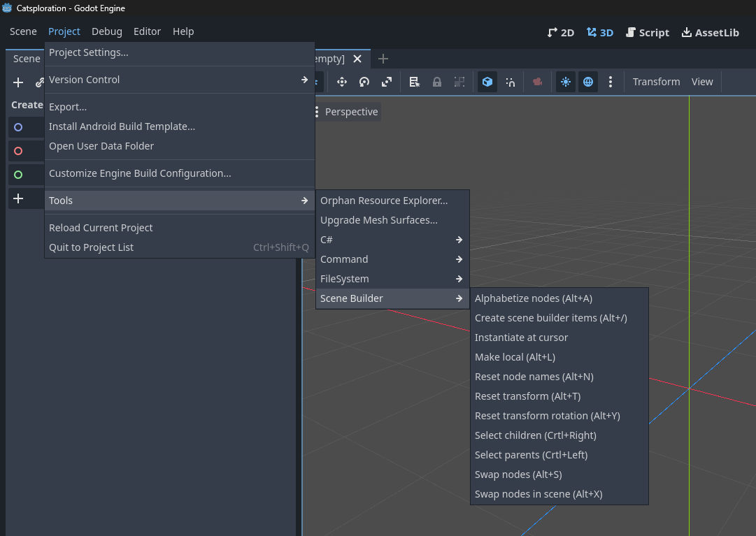Add a new scene tab
Image resolution: width=756 pixels, height=536 pixels.
coord(383,59)
